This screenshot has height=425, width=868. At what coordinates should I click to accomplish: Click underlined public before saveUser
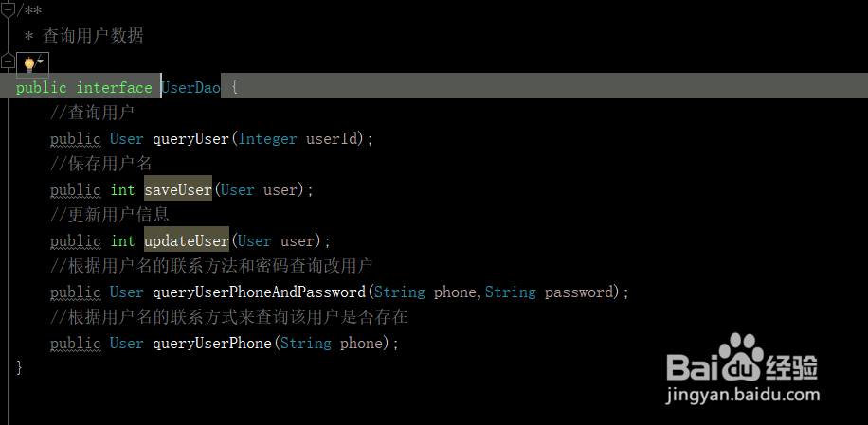pos(76,190)
